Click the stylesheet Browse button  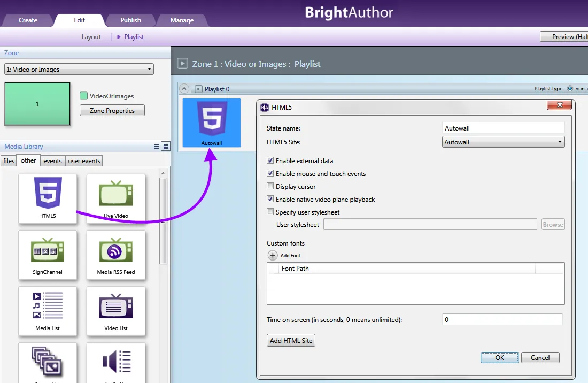[x=553, y=224]
